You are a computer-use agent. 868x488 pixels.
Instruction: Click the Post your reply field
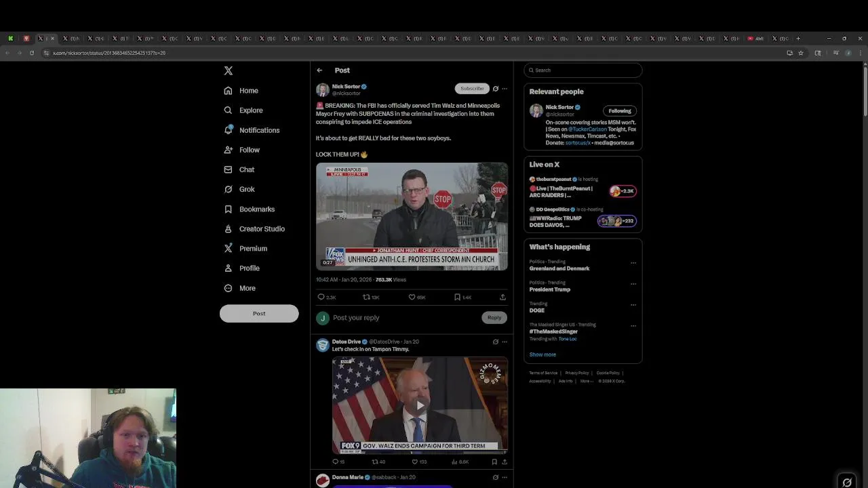(406, 318)
